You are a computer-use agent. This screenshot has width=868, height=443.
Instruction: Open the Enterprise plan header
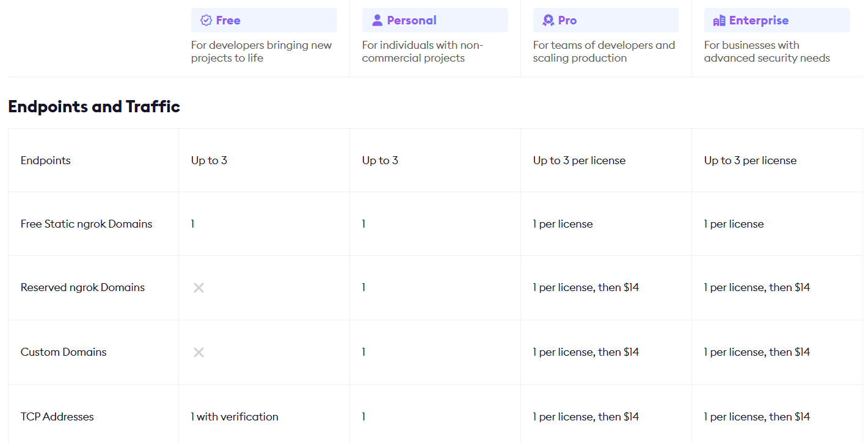[x=777, y=20]
